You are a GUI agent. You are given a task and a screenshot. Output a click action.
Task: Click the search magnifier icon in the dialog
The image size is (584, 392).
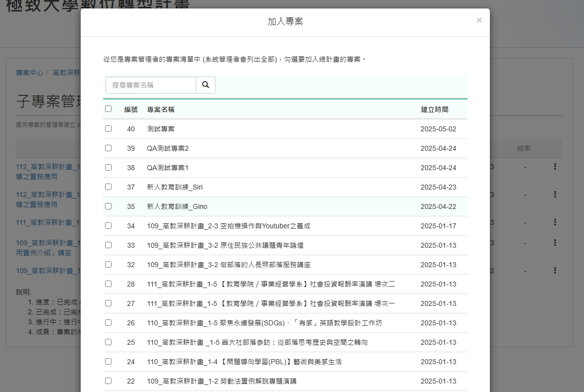pyautogui.click(x=205, y=85)
